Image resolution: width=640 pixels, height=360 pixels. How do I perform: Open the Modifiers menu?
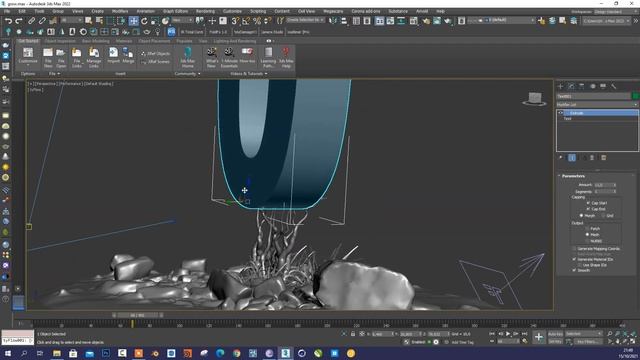coord(120,11)
